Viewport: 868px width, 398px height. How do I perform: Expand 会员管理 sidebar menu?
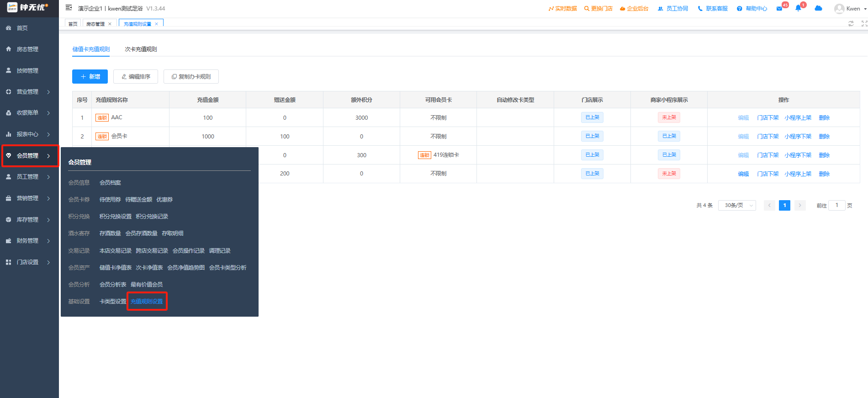29,156
